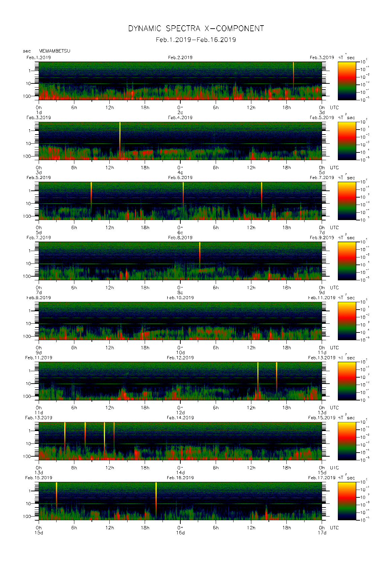Select the middle spike in the third spectrogram
This screenshot has height=565, width=392.
[183, 192]
